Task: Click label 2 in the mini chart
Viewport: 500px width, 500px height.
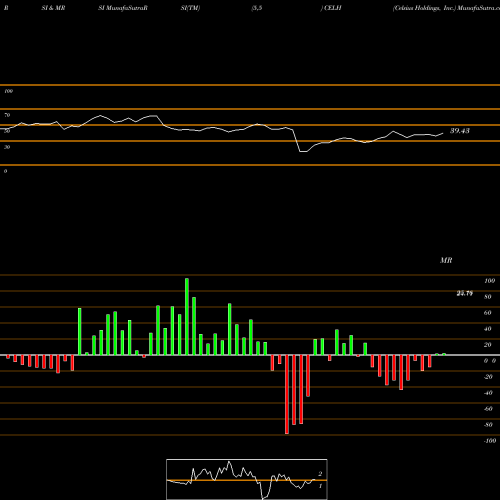Action: [x=320, y=474]
